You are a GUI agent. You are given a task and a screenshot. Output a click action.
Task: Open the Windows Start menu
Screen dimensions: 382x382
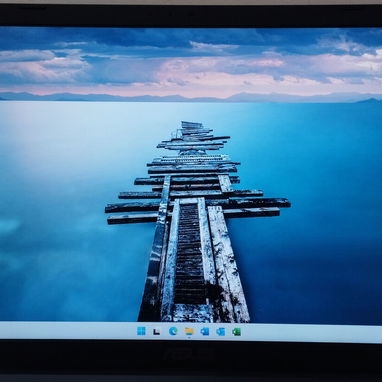(x=141, y=331)
